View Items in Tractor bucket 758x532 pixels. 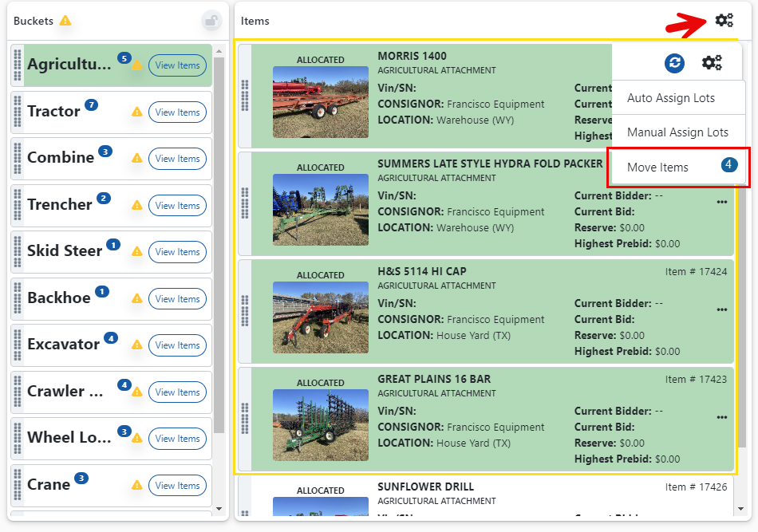(x=177, y=112)
